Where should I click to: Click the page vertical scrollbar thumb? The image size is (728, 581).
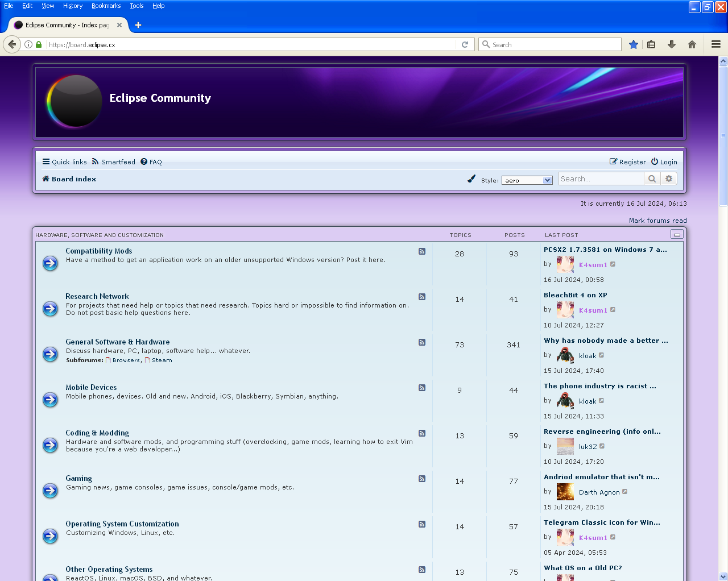tap(723, 135)
